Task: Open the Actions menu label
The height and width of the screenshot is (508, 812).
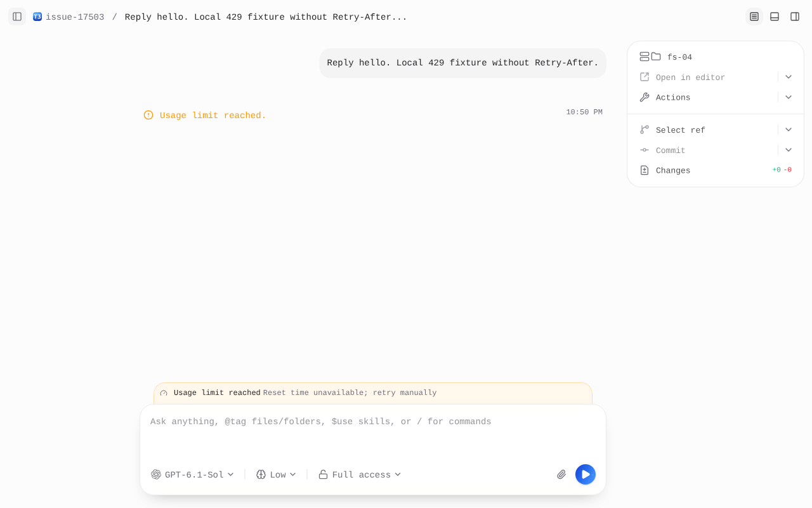Action: 673,98
